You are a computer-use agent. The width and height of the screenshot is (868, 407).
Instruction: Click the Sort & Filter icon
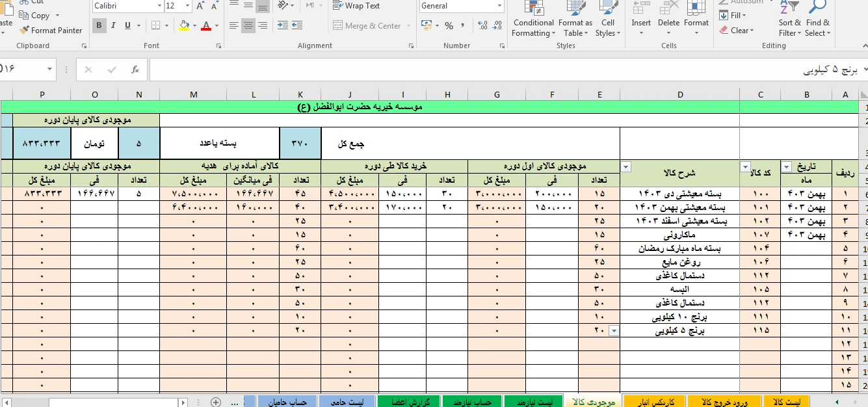[790, 20]
